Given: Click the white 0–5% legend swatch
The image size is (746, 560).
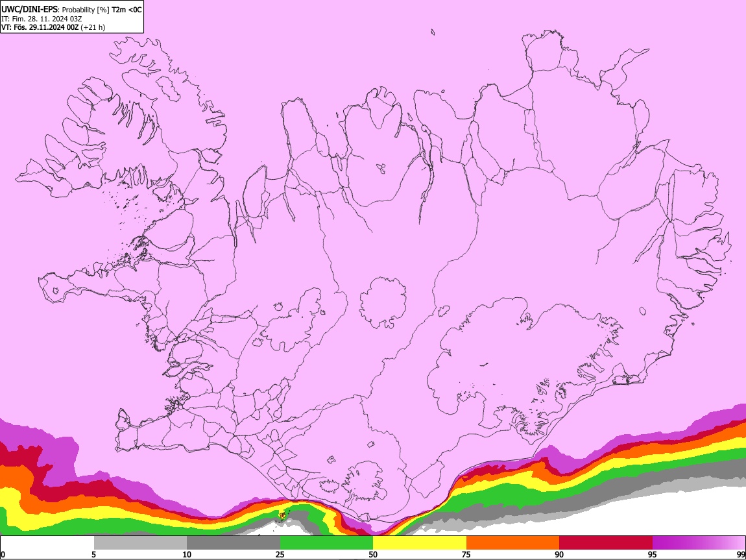Looking at the screenshot, I should click(x=47, y=542).
